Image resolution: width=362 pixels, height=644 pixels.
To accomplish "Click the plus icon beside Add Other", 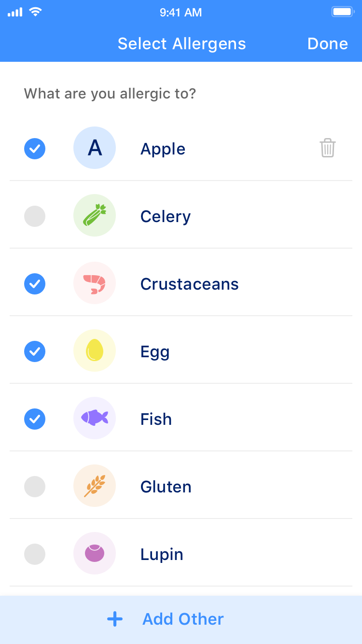I will click(x=115, y=619).
